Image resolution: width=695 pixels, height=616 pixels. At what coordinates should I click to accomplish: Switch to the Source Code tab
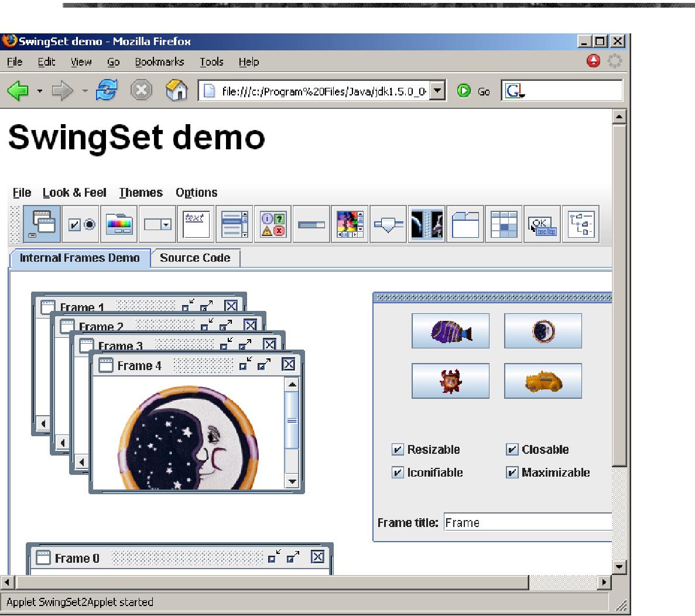[x=195, y=258]
